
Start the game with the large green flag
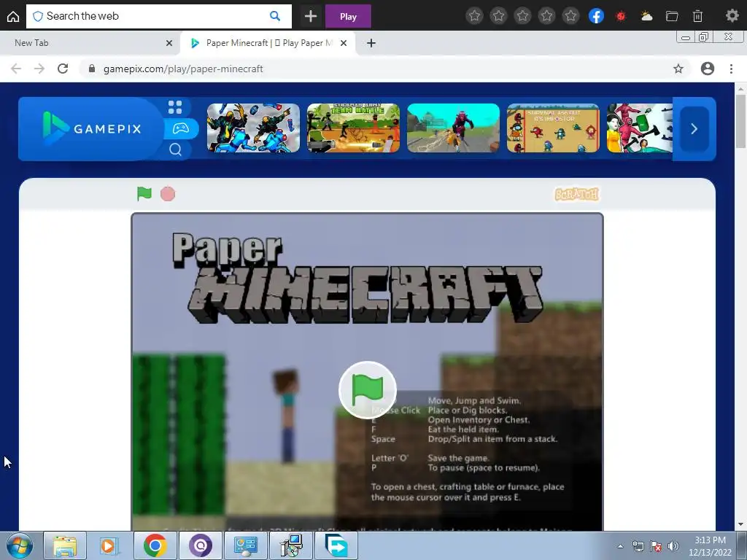(x=368, y=390)
